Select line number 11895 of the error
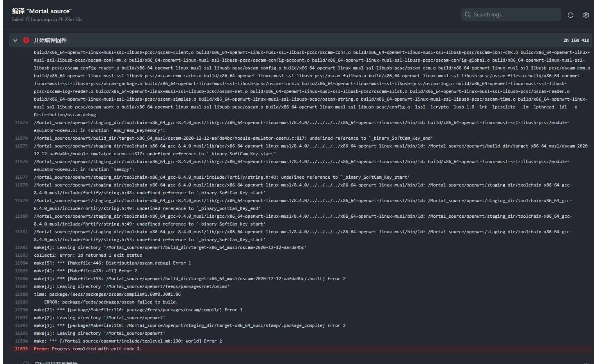 click(21, 349)
